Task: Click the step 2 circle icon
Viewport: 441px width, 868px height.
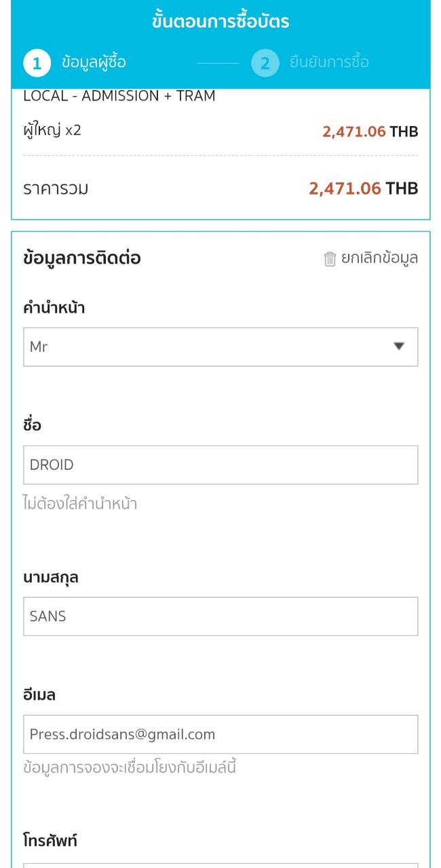Action: (265, 63)
